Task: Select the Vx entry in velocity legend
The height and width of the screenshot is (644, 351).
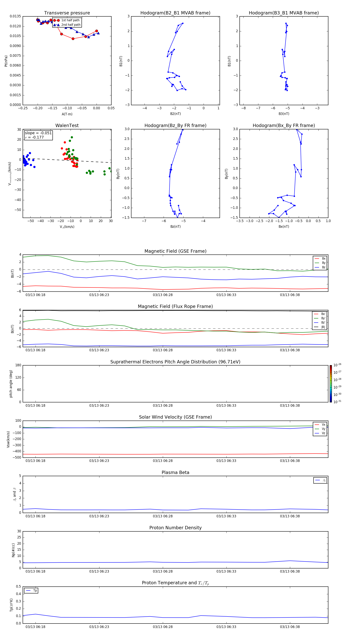Action: click(320, 424)
